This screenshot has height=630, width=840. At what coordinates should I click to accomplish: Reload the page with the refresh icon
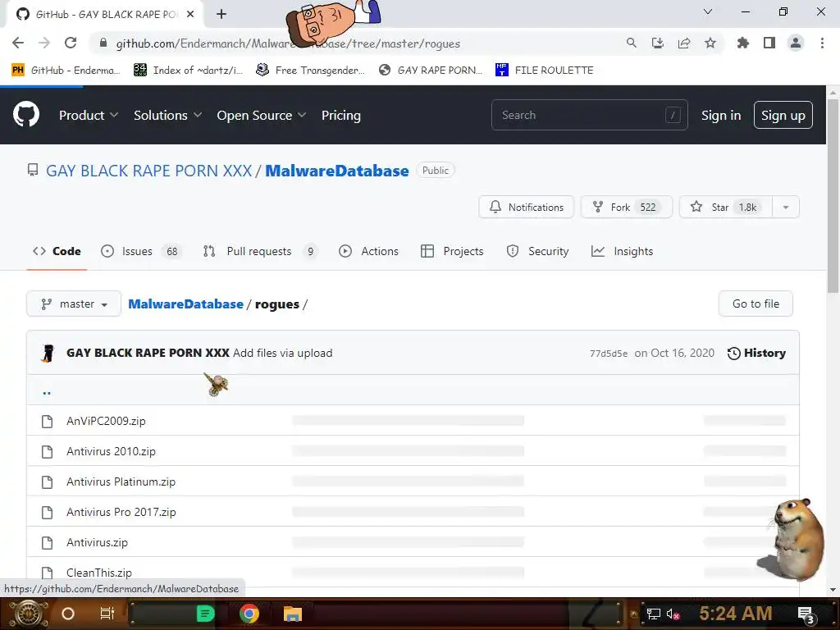pos(71,43)
